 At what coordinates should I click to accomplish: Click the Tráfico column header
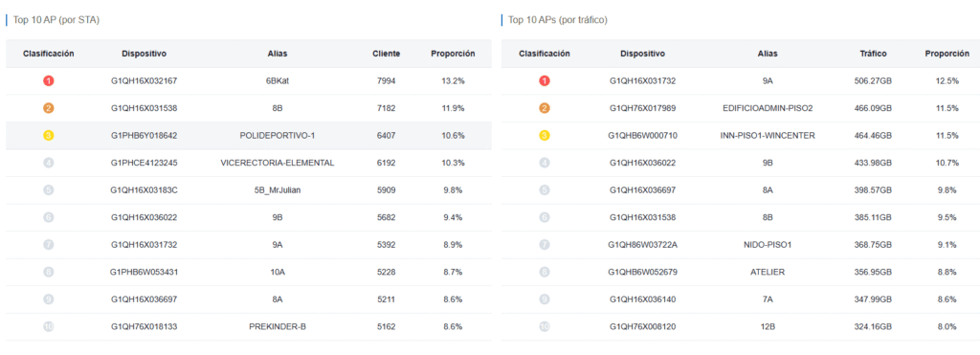(873, 54)
